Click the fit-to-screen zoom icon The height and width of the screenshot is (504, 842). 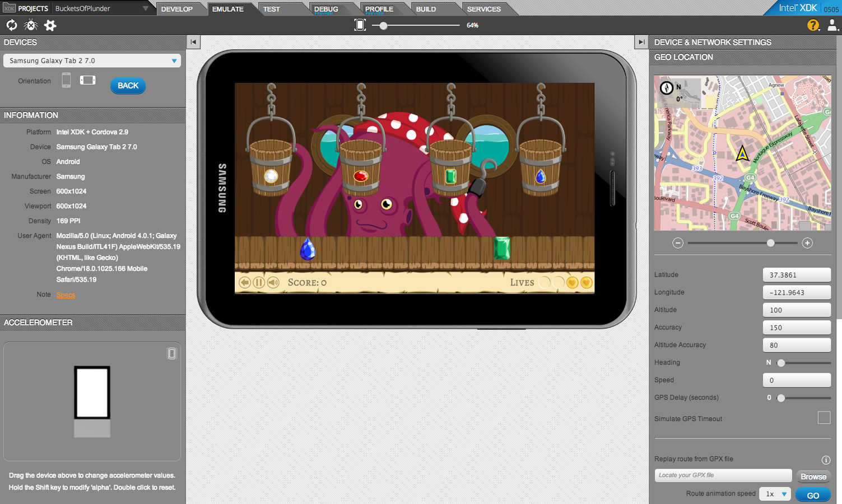coord(360,25)
